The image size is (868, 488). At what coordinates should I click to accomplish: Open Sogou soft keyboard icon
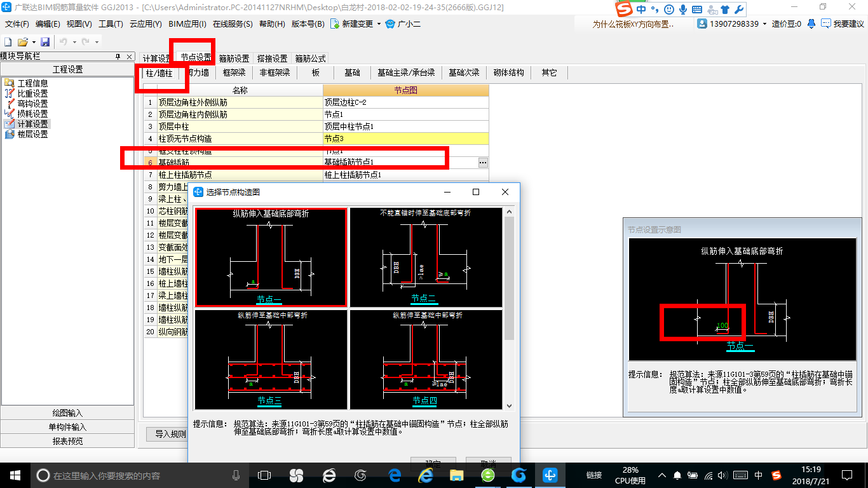click(697, 10)
